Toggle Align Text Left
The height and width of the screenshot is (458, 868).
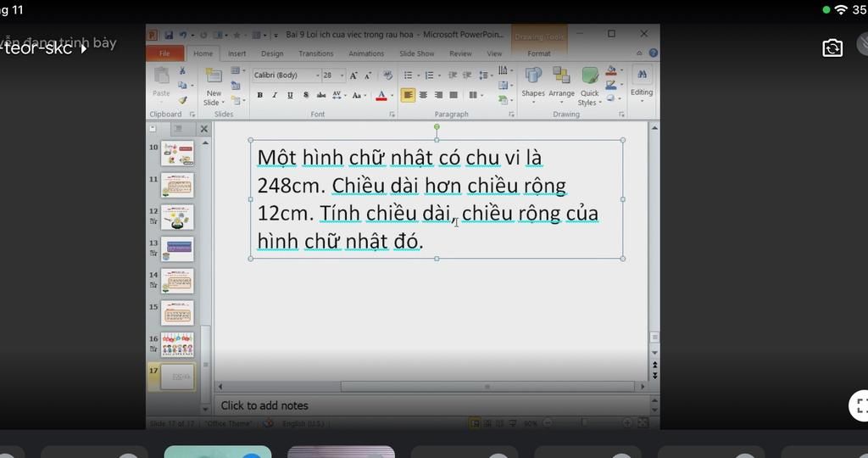[408, 95]
